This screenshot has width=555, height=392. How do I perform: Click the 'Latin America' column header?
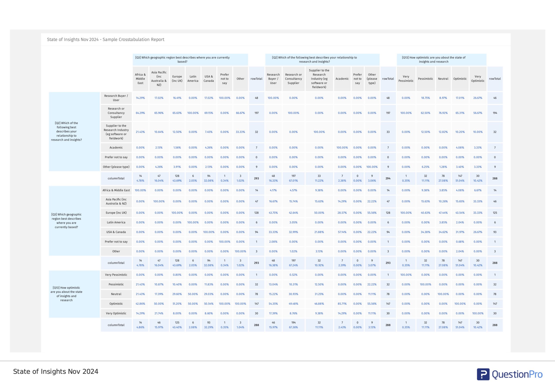193,79
